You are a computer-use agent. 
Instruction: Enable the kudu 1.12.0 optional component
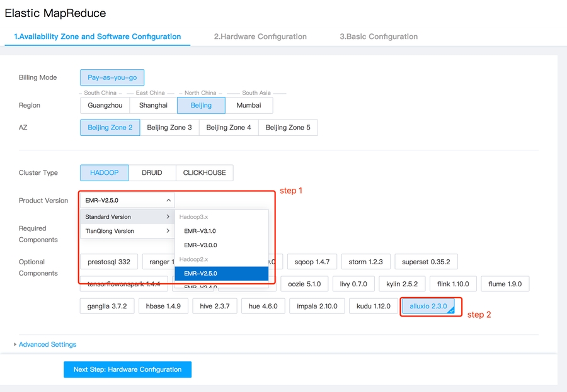tap(373, 306)
